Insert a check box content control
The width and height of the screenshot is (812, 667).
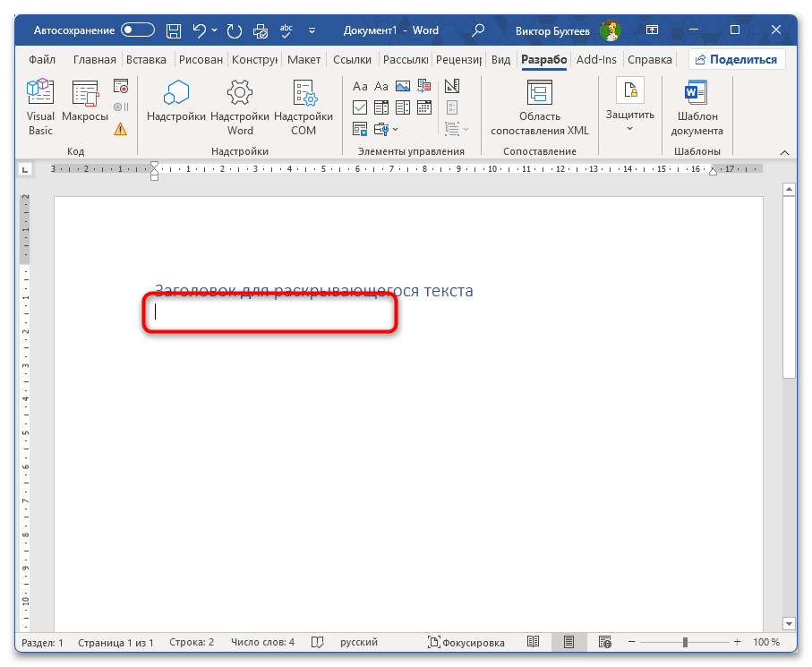point(360,107)
